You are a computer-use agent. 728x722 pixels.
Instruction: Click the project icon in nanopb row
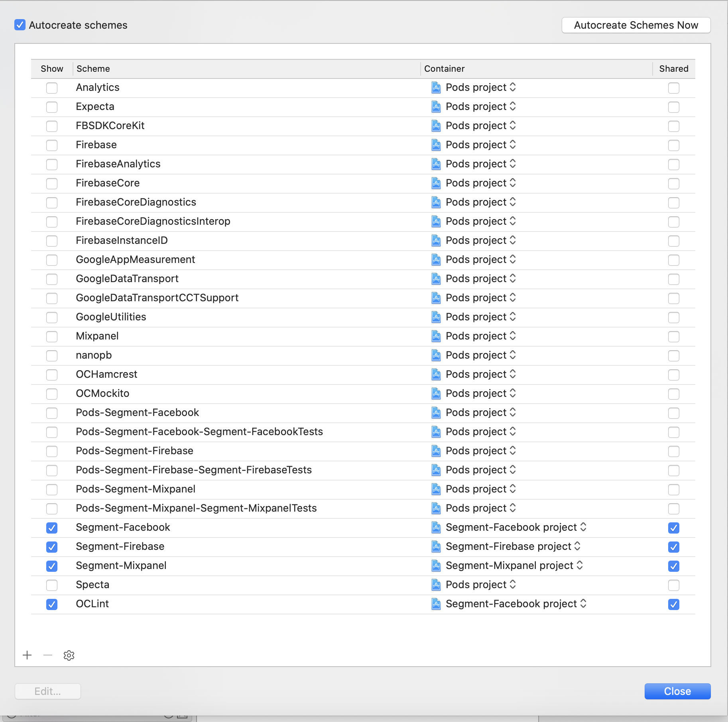click(x=436, y=355)
